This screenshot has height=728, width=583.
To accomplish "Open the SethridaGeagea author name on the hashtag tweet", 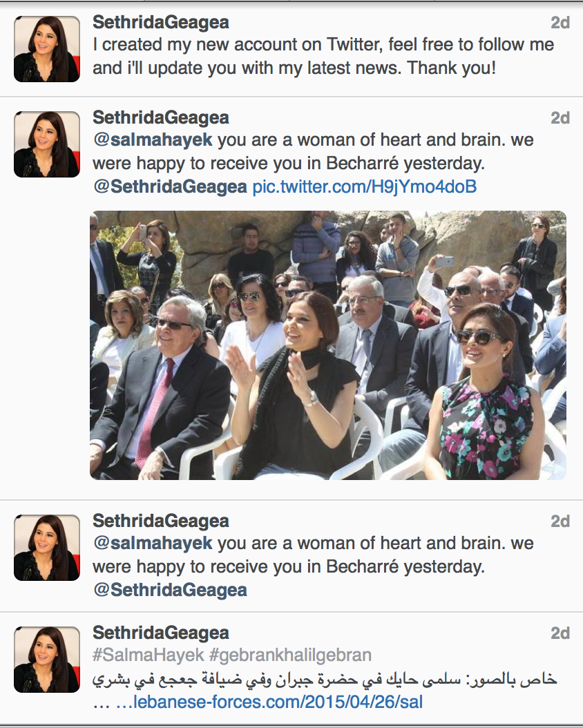I will [160, 633].
